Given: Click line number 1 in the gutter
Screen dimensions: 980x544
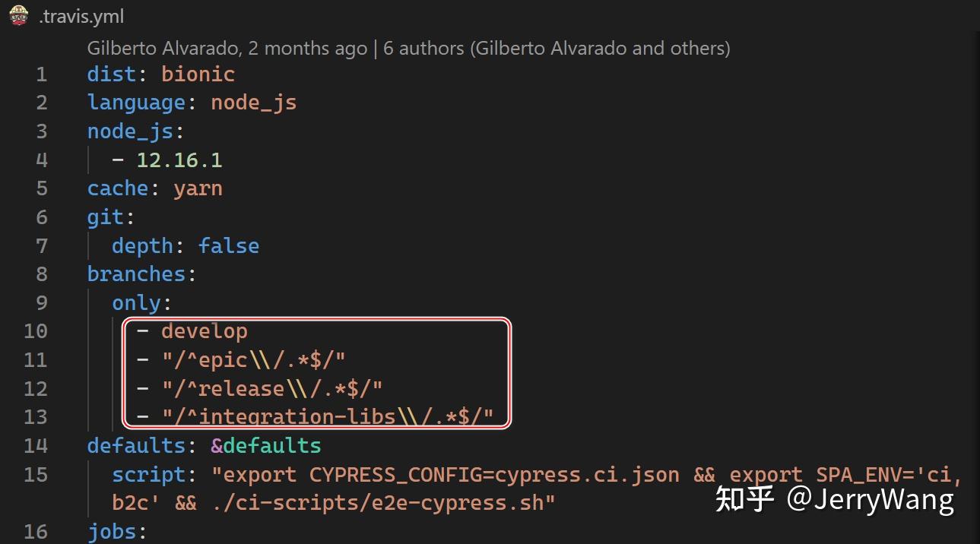Looking at the screenshot, I should (x=41, y=74).
